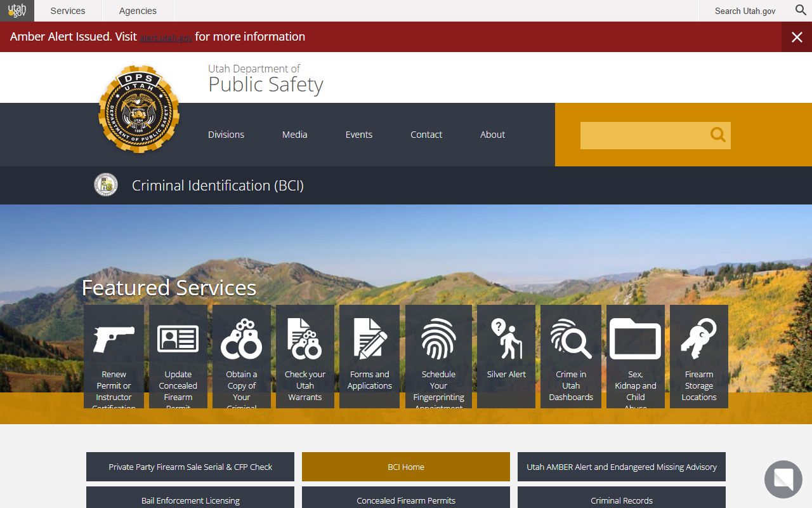Image resolution: width=812 pixels, height=508 pixels.
Task: Open the Services menu in the top bar
Action: pyautogui.click(x=68, y=11)
